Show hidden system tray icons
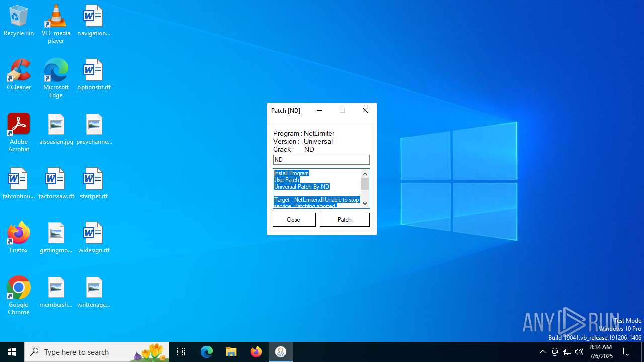 [x=542, y=352]
